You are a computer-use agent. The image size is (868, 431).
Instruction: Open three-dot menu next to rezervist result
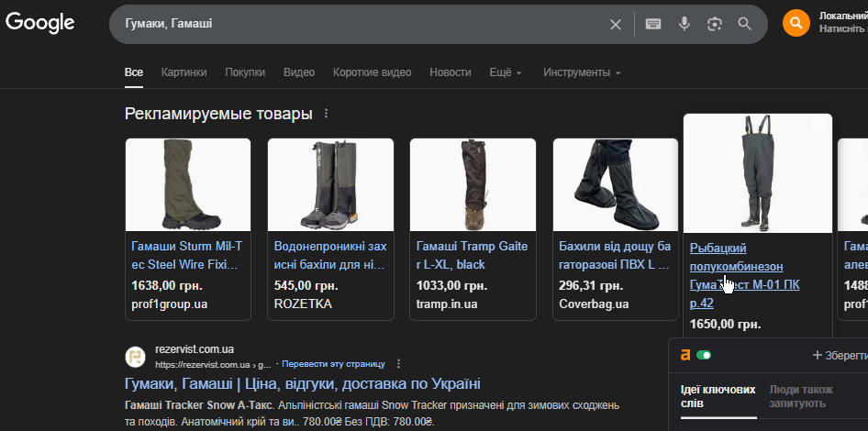[x=398, y=364]
